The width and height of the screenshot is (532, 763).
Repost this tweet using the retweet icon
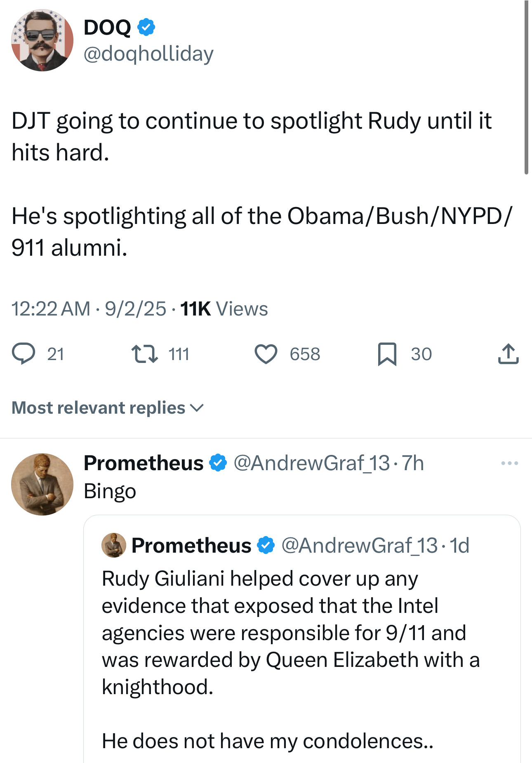(144, 354)
